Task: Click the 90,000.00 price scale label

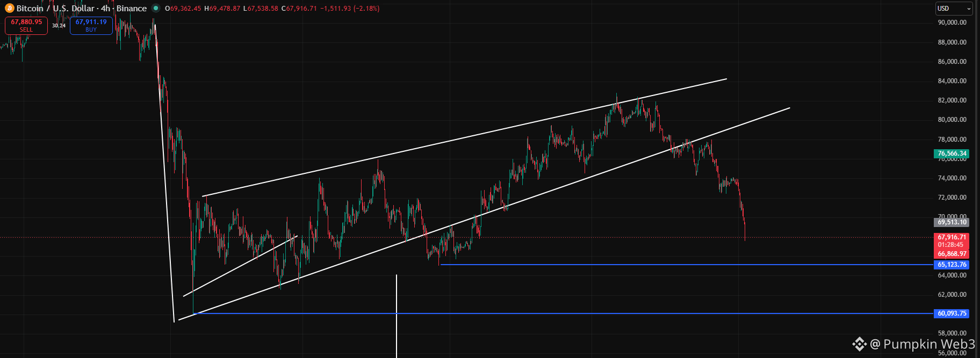Action: 952,23
